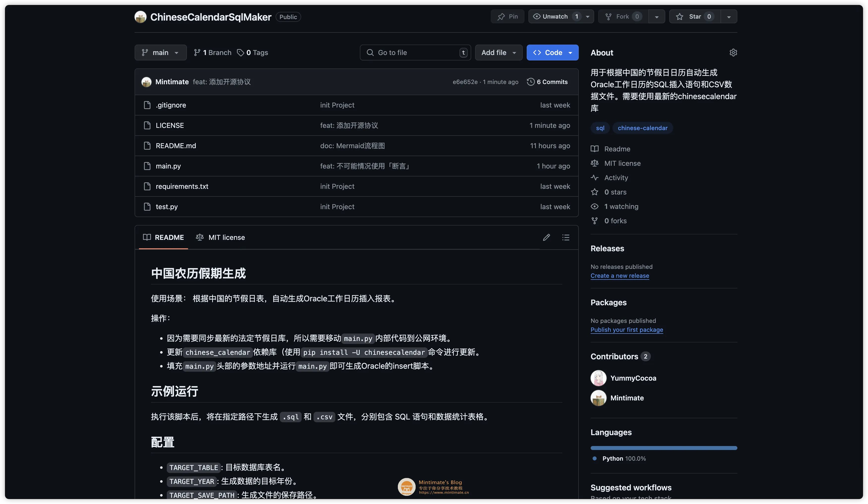Screen dimensions: 868x504
Task: Focus the Go to file search field
Action: pyautogui.click(x=415, y=53)
